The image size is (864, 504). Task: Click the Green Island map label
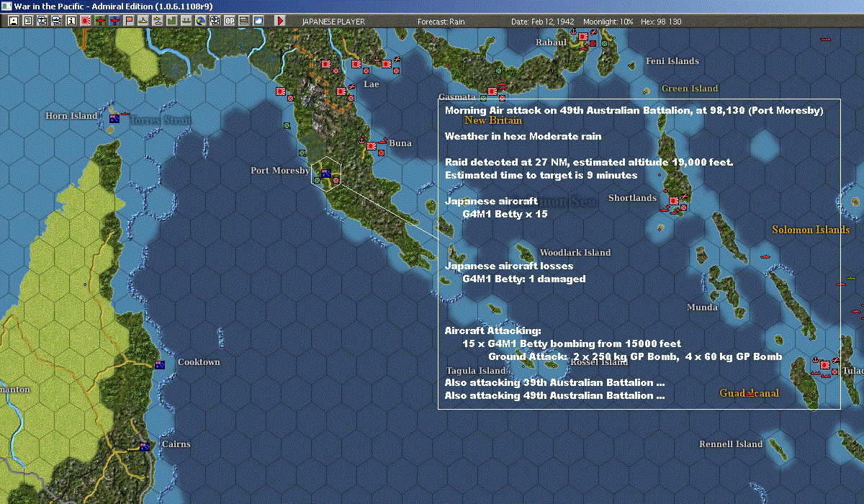[x=690, y=89]
